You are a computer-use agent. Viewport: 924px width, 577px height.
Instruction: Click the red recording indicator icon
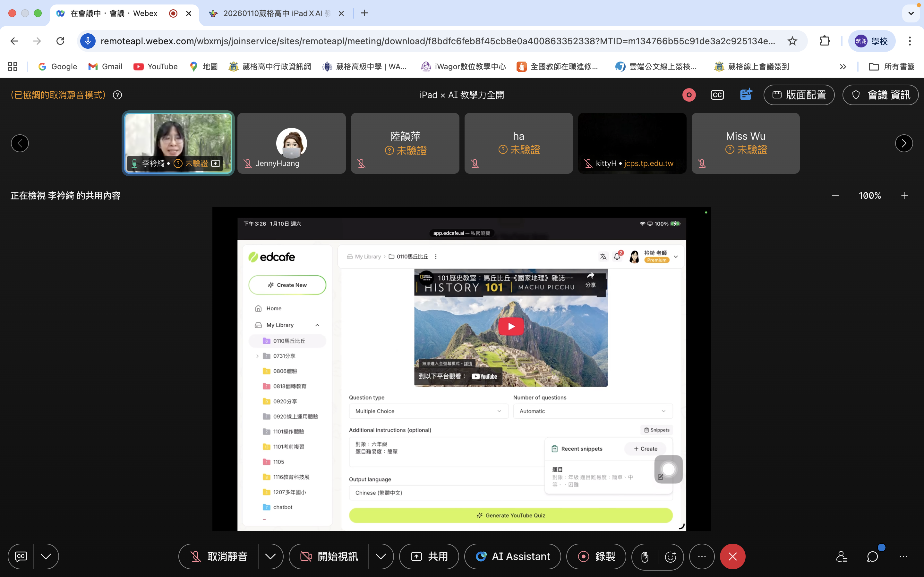point(689,95)
